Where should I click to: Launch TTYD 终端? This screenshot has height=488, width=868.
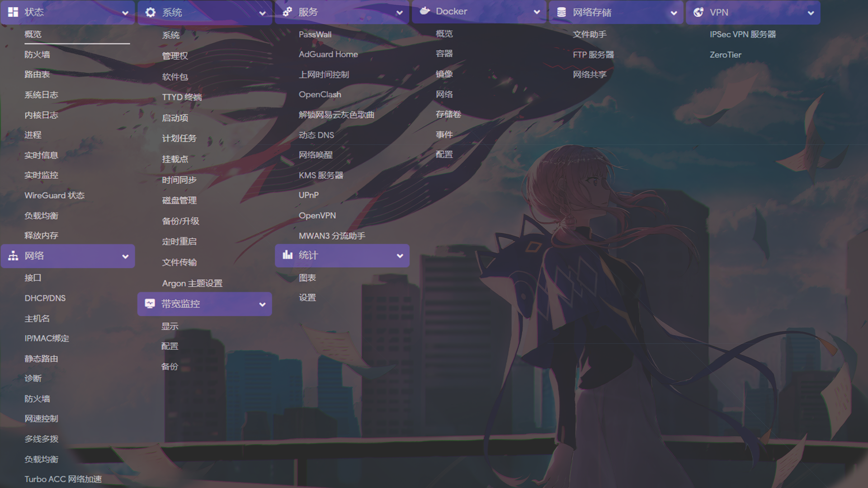182,97
